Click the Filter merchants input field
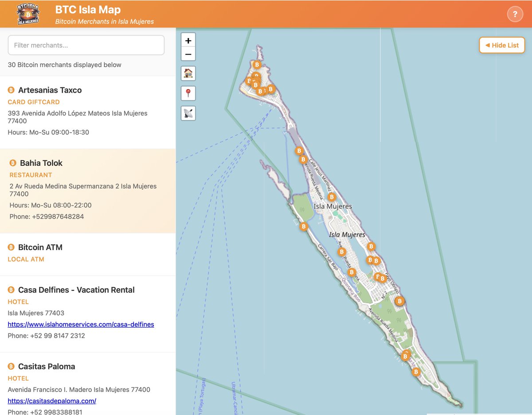The width and height of the screenshot is (532, 415). [86, 45]
